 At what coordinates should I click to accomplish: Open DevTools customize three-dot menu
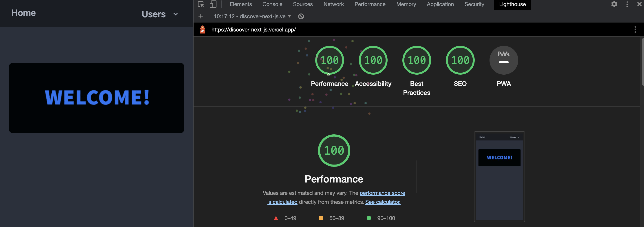[x=627, y=4]
